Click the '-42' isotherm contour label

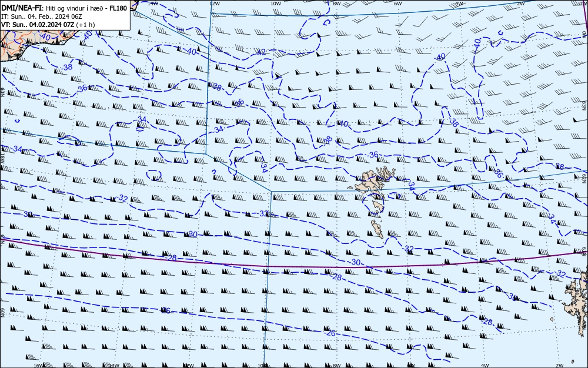click(x=260, y=52)
